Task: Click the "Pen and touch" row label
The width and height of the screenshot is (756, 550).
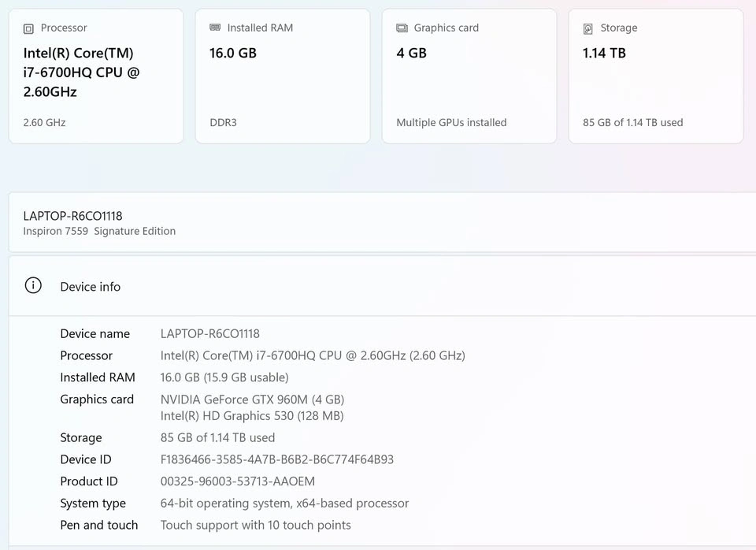Action: tap(99, 526)
